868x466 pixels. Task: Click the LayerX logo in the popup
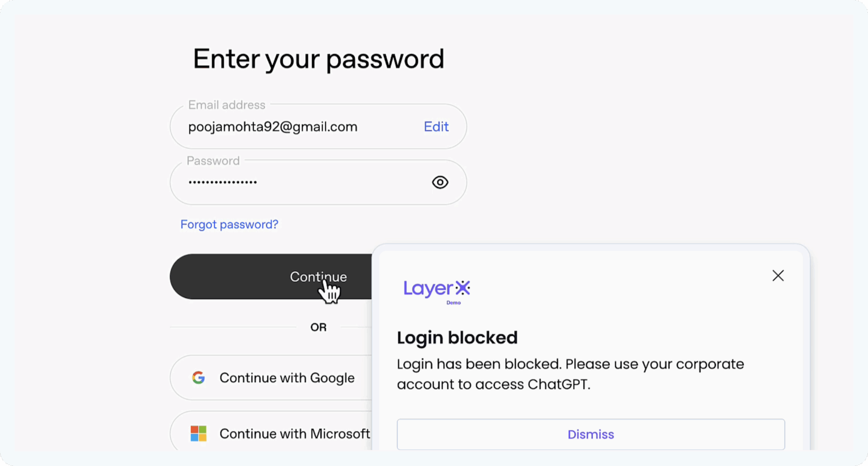437,289
